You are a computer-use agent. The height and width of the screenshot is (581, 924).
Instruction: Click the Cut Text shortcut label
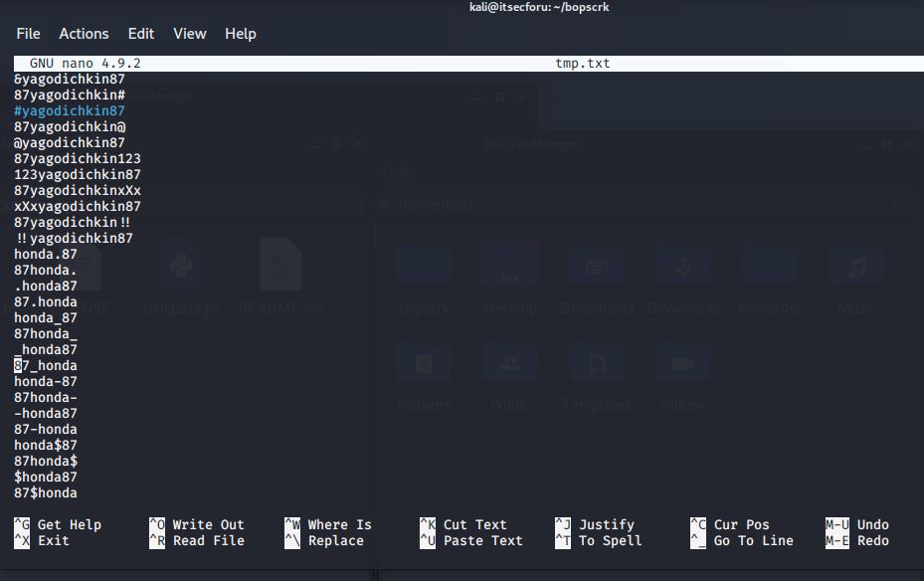tap(474, 525)
